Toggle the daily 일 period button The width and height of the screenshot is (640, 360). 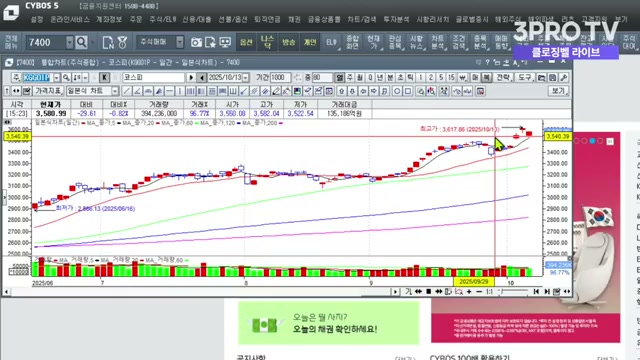tap(339, 78)
